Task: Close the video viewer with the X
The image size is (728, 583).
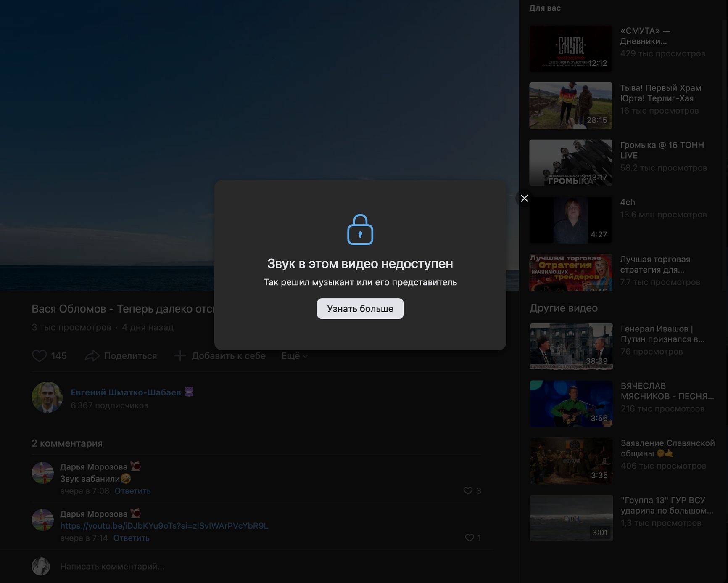Action: point(524,198)
